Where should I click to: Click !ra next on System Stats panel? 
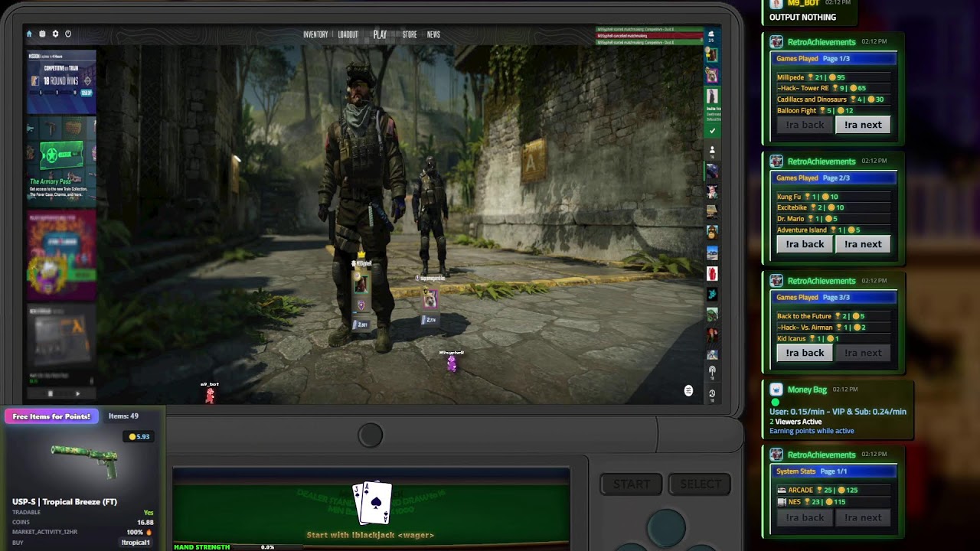click(863, 517)
